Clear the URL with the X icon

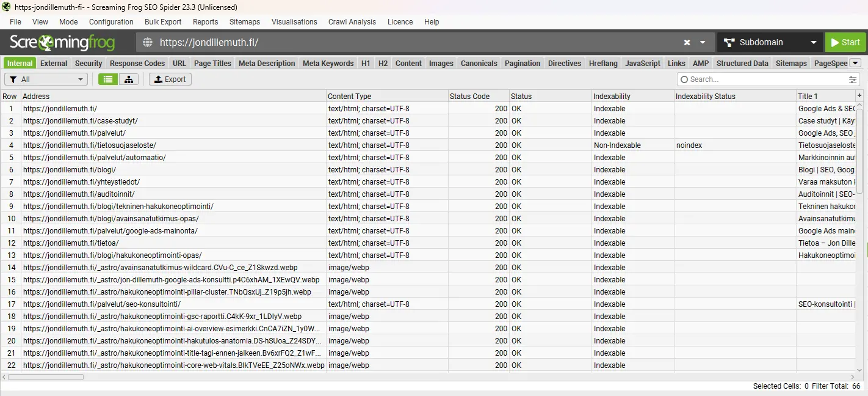(x=687, y=43)
